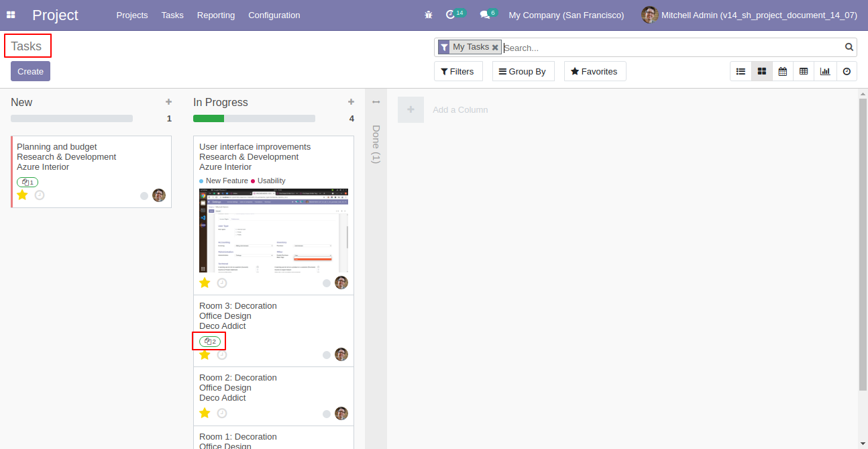Open the Reporting menu
Image resolution: width=868 pixels, height=449 pixels.
click(216, 15)
